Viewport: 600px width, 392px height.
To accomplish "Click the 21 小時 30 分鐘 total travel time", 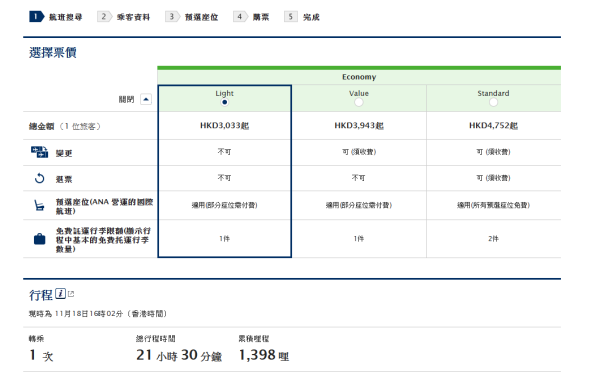I will (x=179, y=356).
